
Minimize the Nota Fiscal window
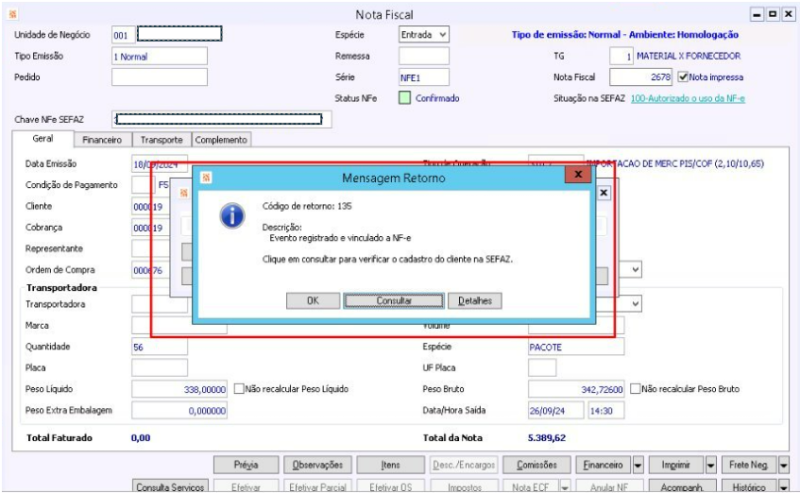click(757, 14)
